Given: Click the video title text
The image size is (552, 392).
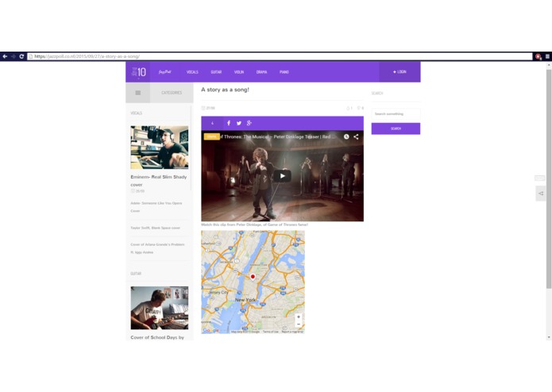Looking at the screenshot, I should 276,136.
